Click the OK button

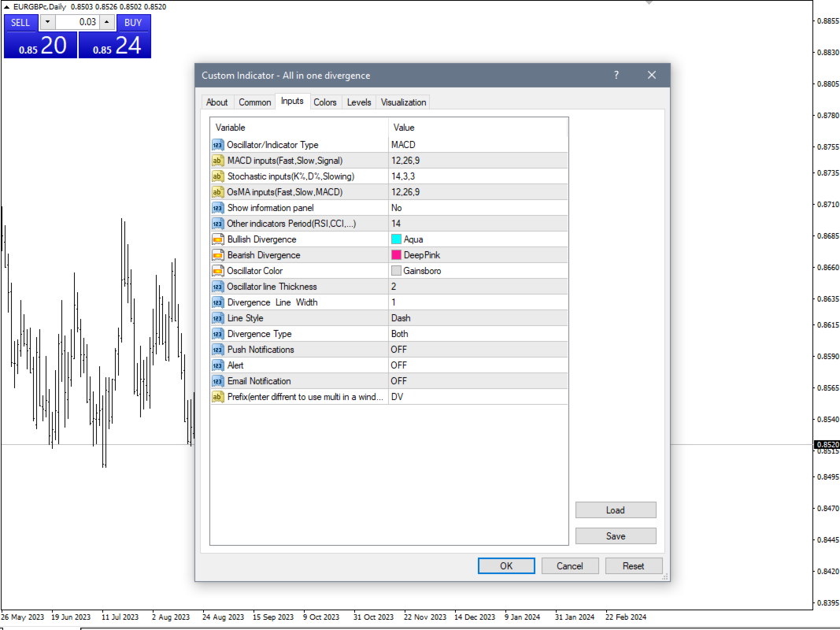pyautogui.click(x=506, y=565)
